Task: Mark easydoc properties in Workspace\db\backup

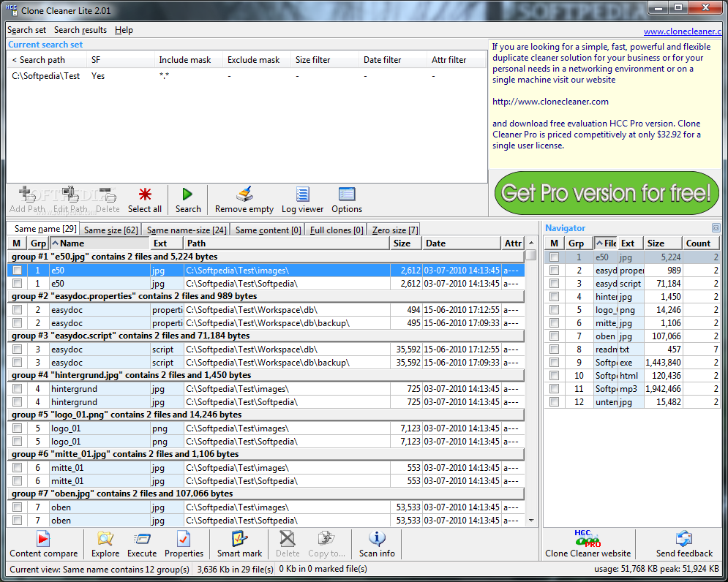Action: point(17,322)
